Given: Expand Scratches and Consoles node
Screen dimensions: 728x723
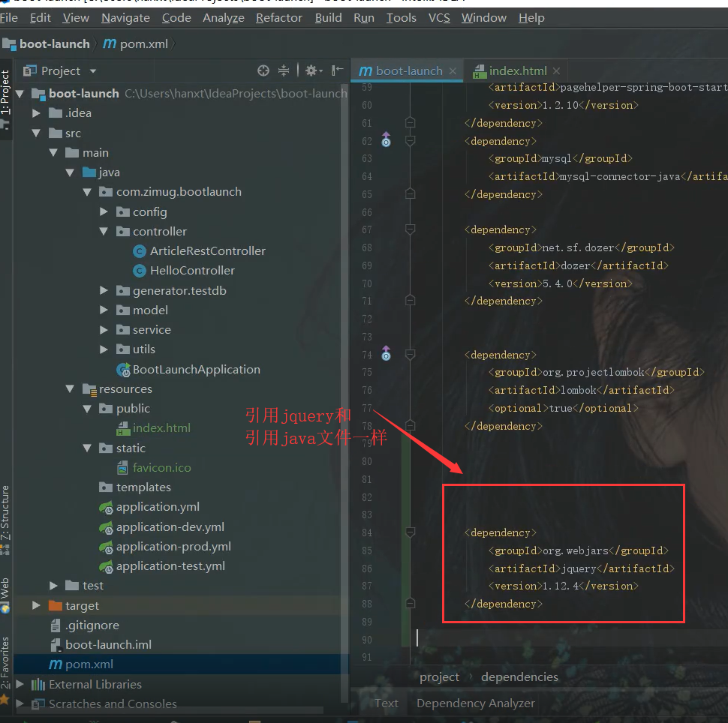Looking at the screenshot, I should [20, 703].
